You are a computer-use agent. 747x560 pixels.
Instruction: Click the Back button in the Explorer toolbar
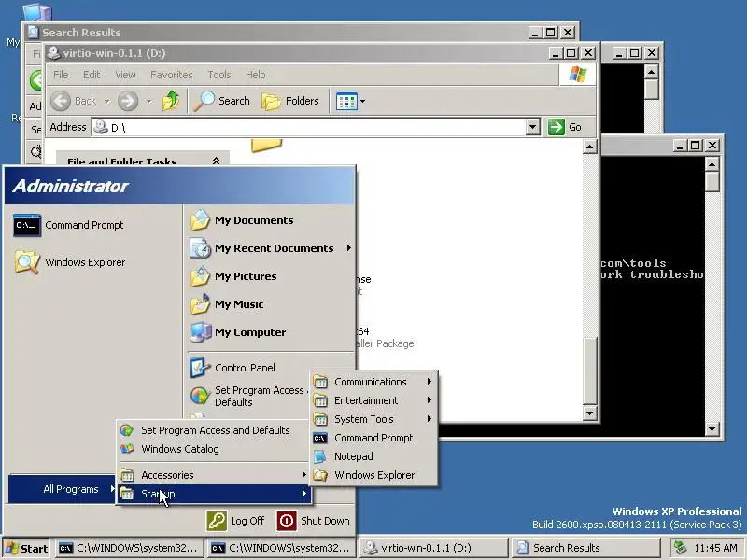(75, 101)
